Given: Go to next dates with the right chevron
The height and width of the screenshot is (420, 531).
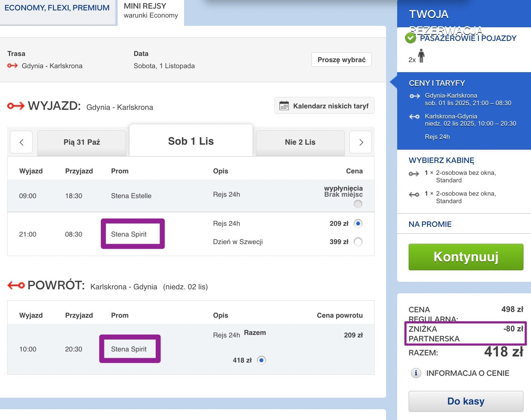Looking at the screenshot, I should click(x=361, y=142).
